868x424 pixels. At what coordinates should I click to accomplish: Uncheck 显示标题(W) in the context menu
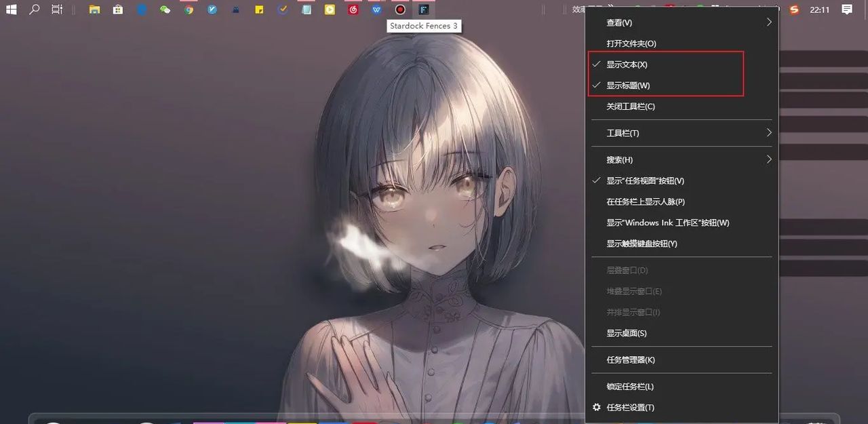click(682, 85)
